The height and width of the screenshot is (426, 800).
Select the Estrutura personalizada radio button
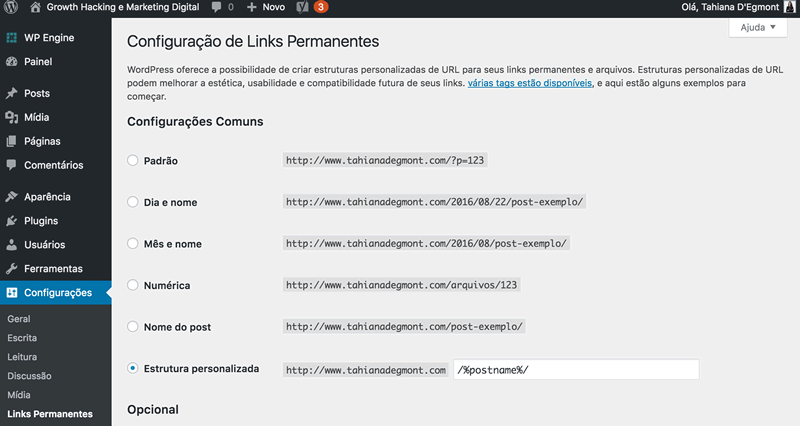[x=133, y=368]
